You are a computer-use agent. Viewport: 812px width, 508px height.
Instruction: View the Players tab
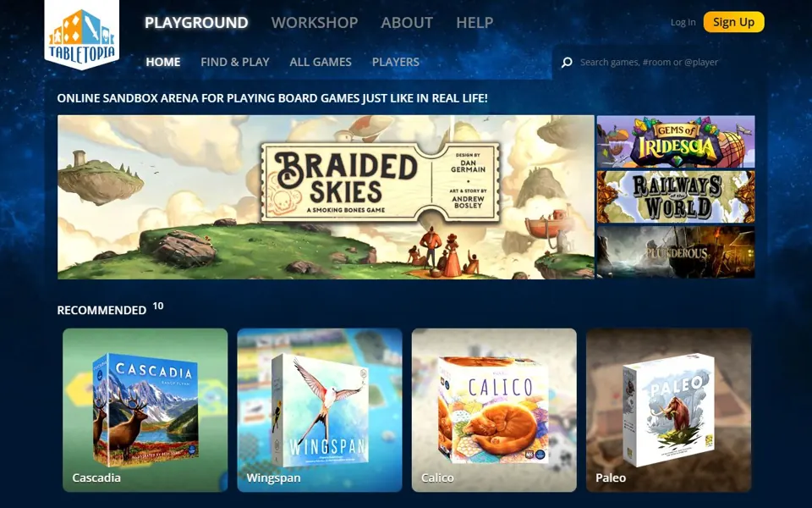tap(396, 62)
